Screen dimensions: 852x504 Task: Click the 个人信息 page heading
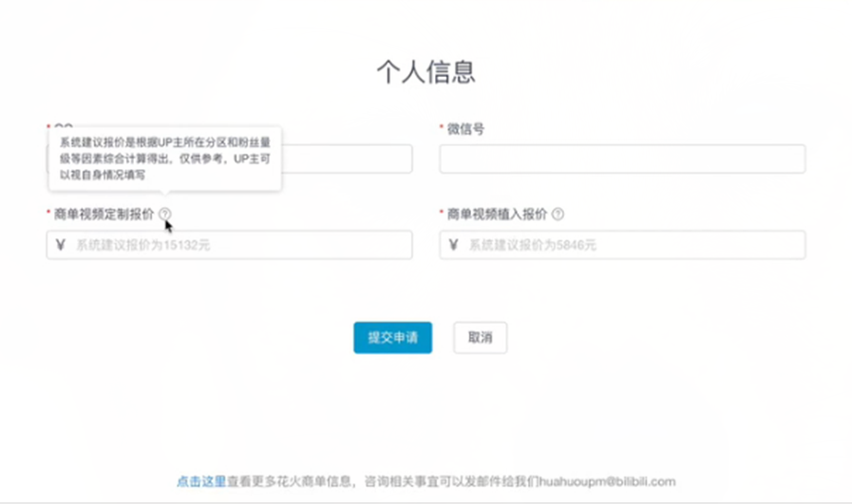(x=426, y=72)
